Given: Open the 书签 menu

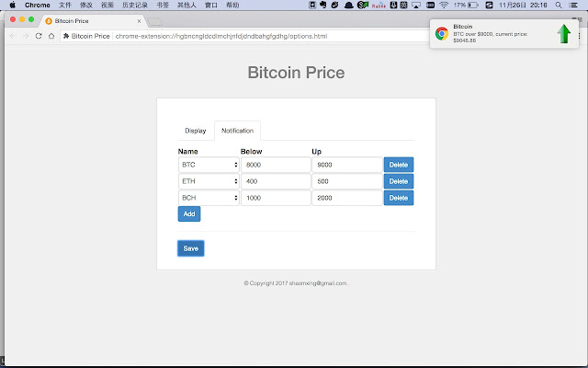Looking at the screenshot, I should [x=163, y=5].
